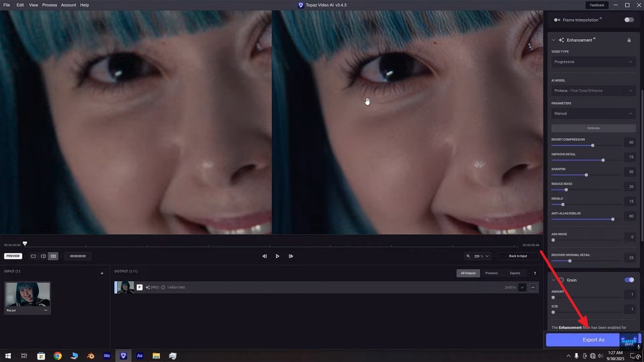Open the 239% zoom level dropdown
Image resolution: width=644 pixels, height=362 pixels.
click(482, 256)
